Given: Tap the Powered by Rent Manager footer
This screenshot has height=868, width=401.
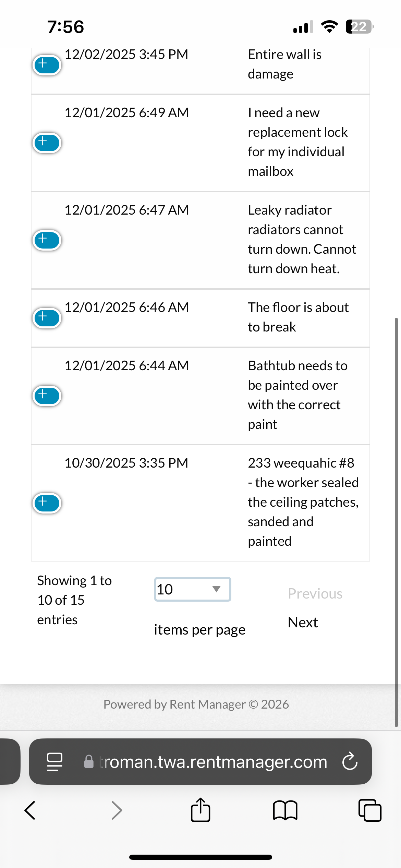Looking at the screenshot, I should tap(196, 704).
